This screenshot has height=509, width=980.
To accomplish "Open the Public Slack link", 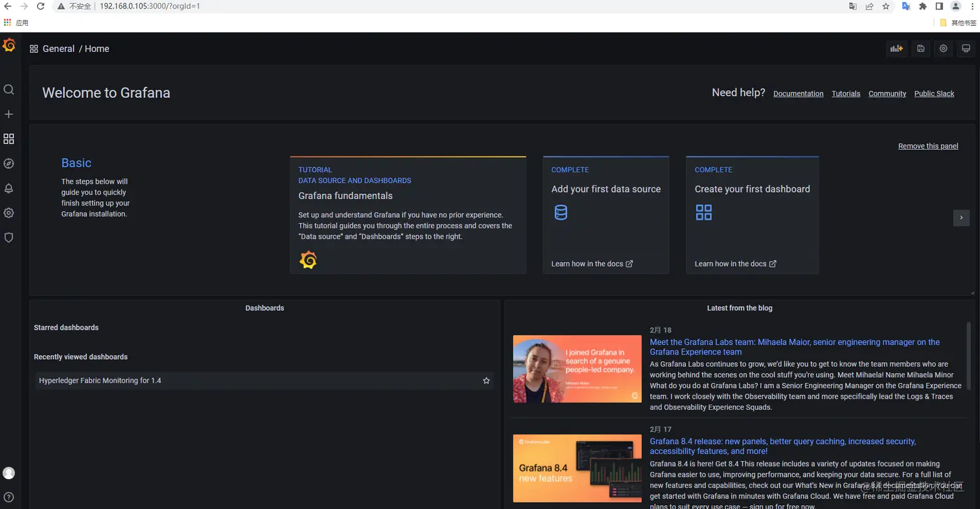I will click(x=934, y=93).
